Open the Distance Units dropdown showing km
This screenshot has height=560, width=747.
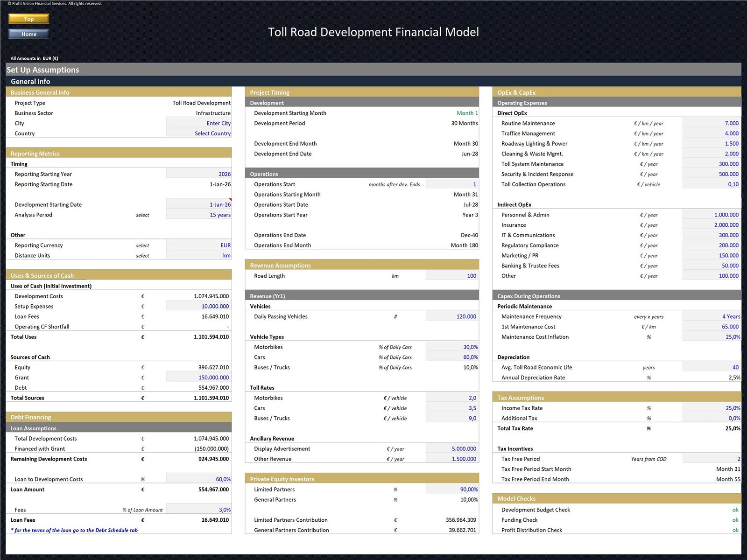pos(198,256)
